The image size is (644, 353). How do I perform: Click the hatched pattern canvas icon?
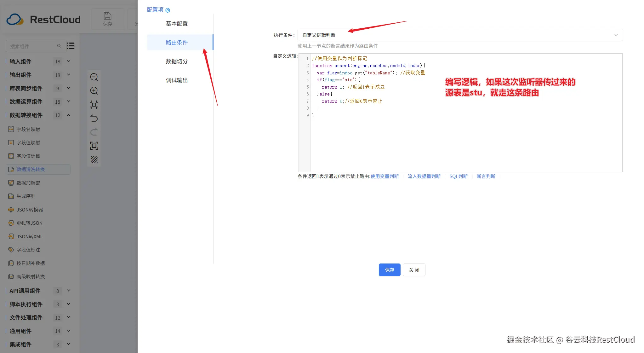[x=94, y=159]
